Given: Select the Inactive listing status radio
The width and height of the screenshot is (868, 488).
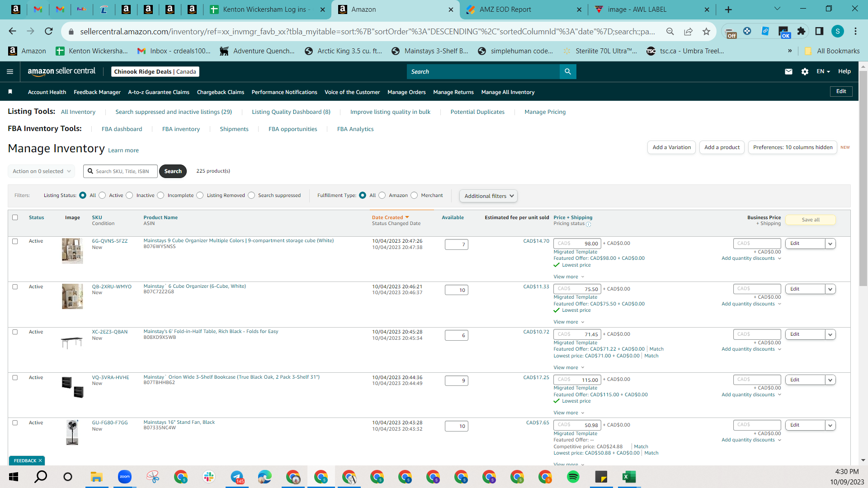Looking at the screenshot, I should (x=129, y=196).
